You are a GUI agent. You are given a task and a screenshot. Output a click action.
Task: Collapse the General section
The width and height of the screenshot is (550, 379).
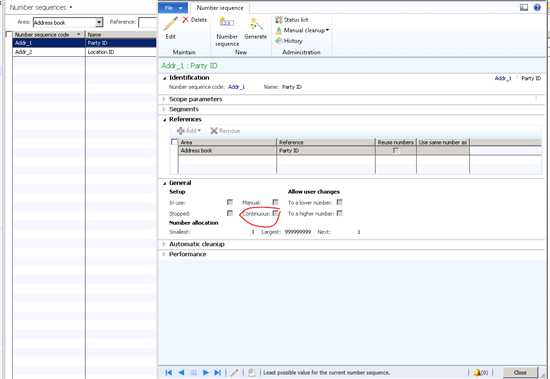pyautogui.click(x=164, y=183)
